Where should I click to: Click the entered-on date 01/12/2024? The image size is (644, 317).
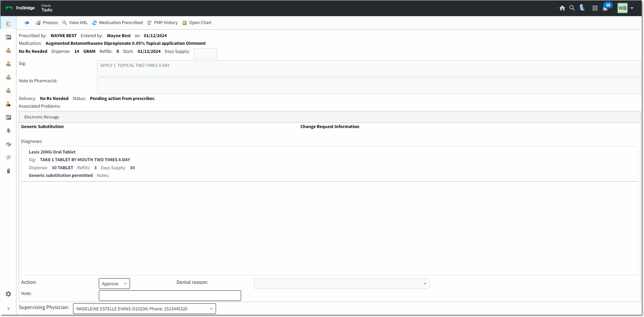click(x=155, y=36)
